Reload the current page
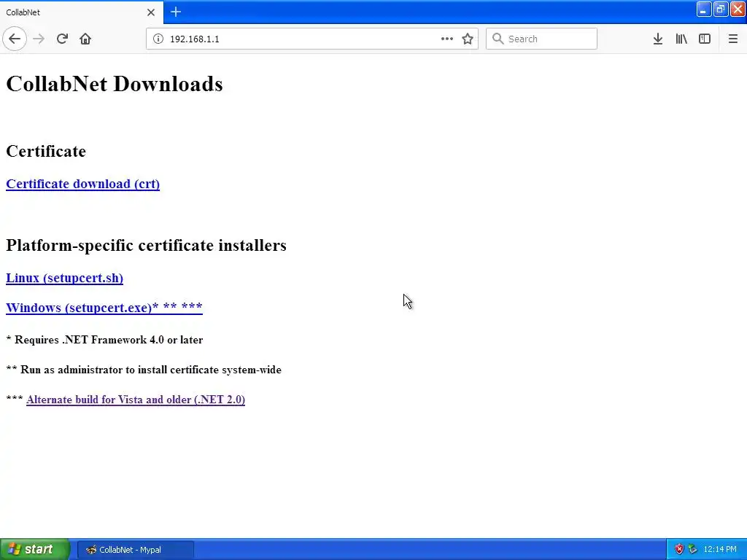The image size is (747, 560). 62,39
